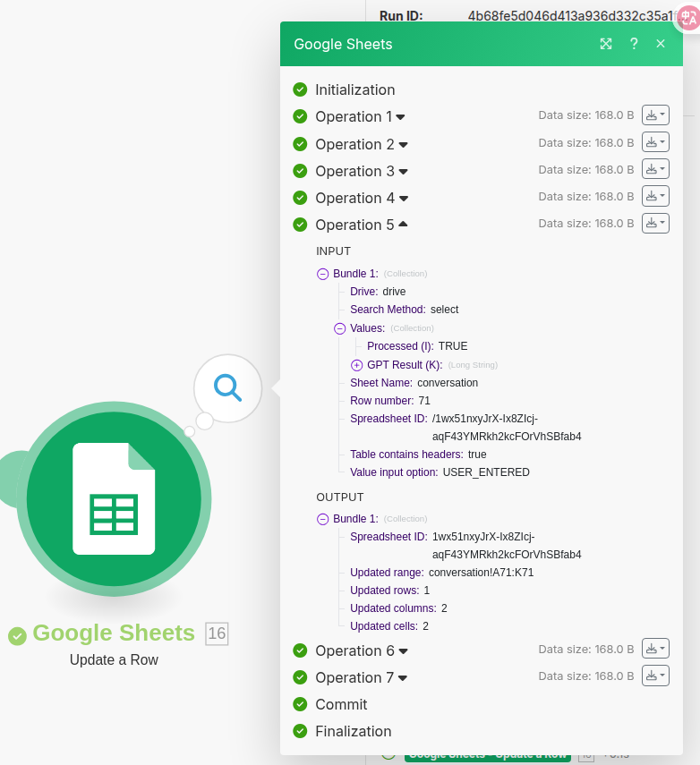700x765 pixels.
Task: Click the Updated cells value
Action: (x=426, y=626)
